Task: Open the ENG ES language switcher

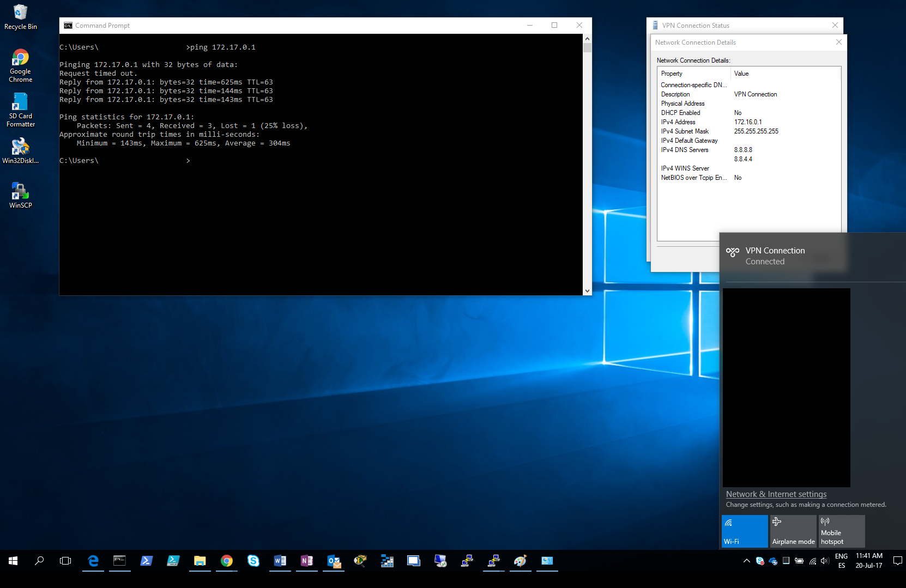Action: click(841, 561)
